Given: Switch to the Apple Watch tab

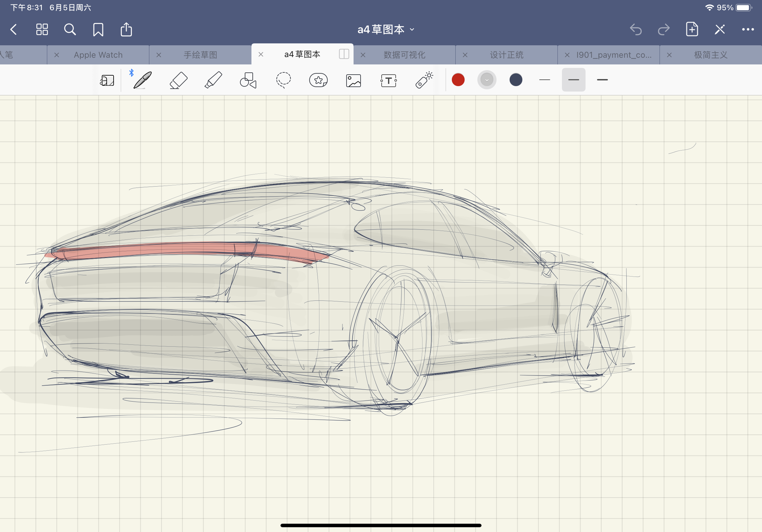Looking at the screenshot, I should pos(98,55).
